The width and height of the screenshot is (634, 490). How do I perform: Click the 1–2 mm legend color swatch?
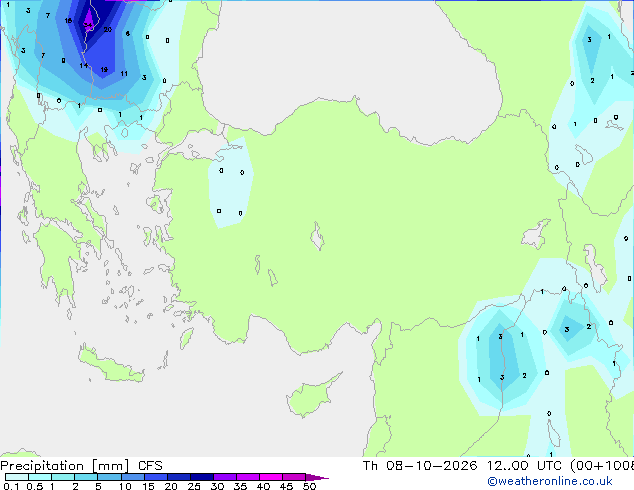[x=63, y=477]
